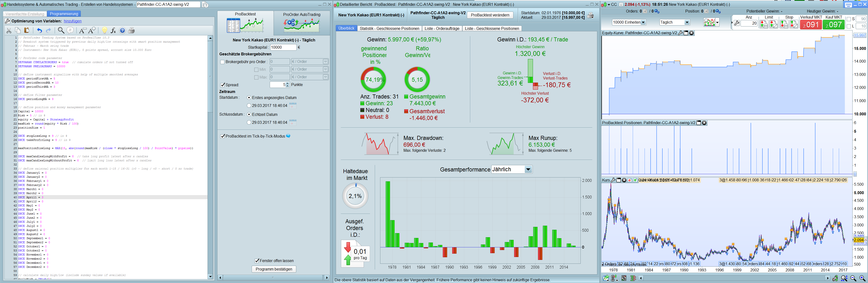
Task: Enable Brokergebühr pro Order checkbox
Action: (222, 62)
